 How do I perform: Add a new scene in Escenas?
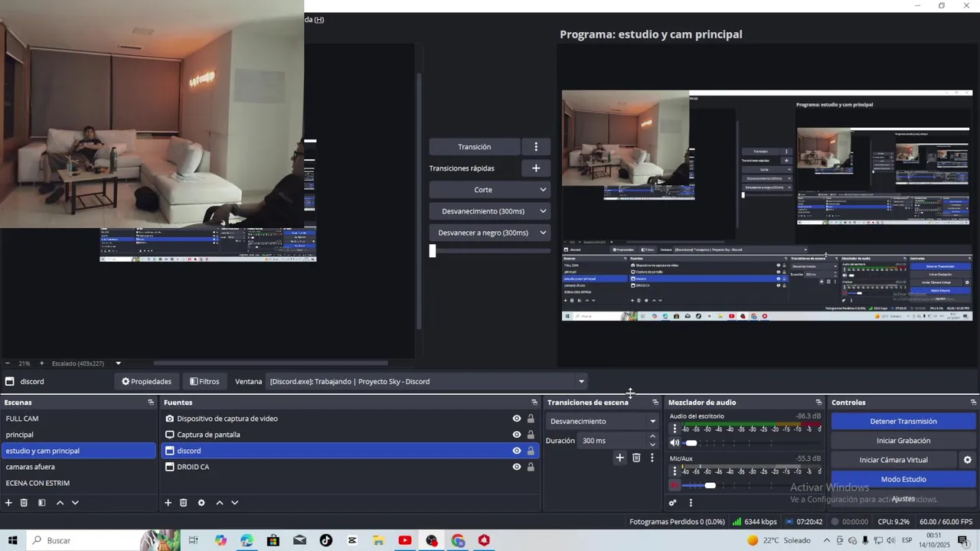point(8,503)
